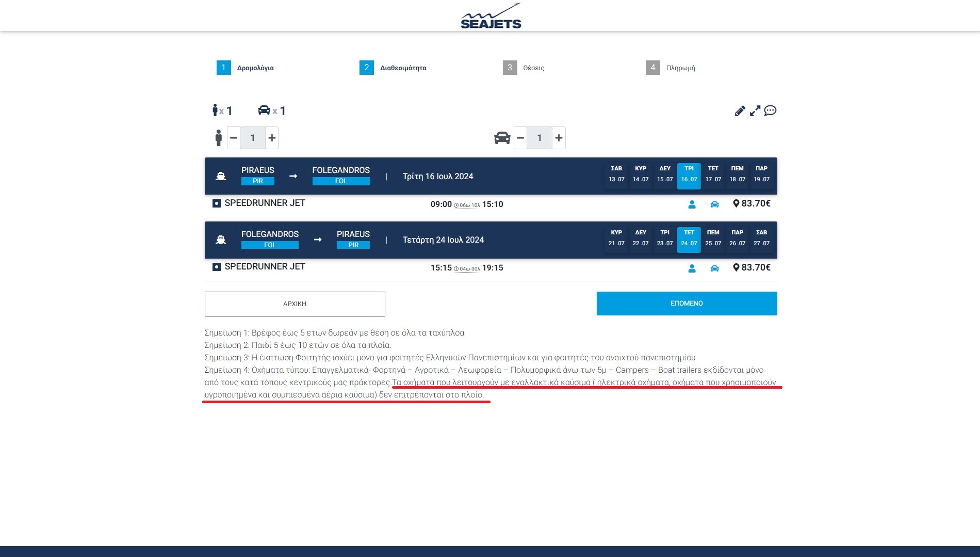
Task: Click the expand arrows icon
Action: point(755,111)
